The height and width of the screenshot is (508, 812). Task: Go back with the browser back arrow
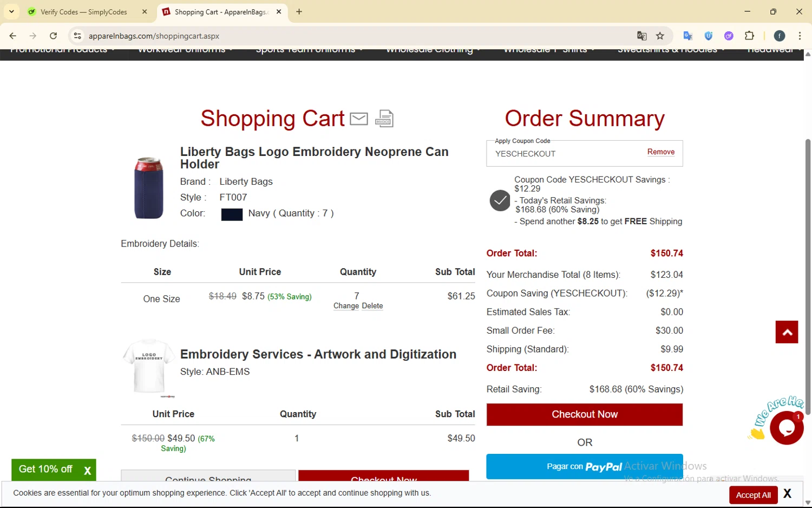tap(13, 36)
